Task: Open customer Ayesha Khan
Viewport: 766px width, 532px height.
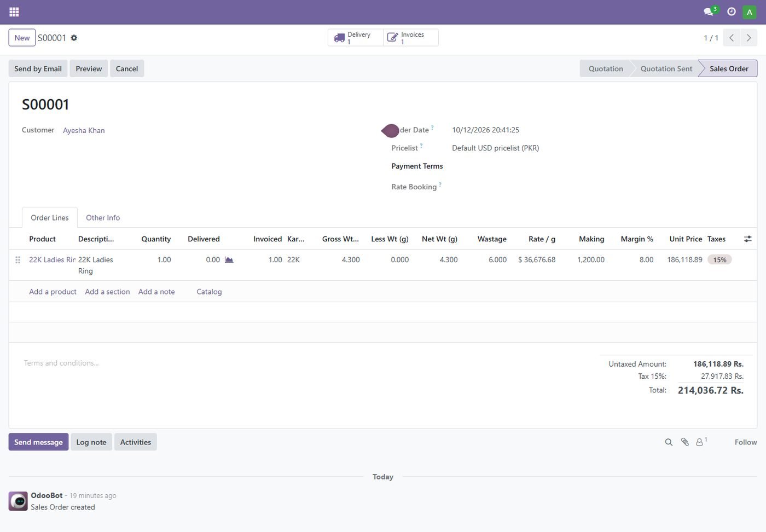Action: 84,130
